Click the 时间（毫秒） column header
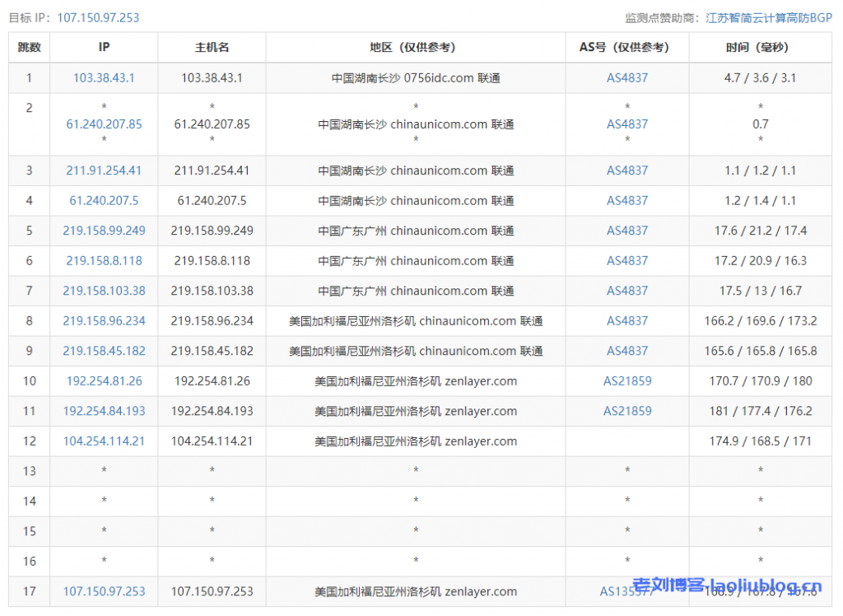Viewport: 843px width, 616px height. click(760, 48)
